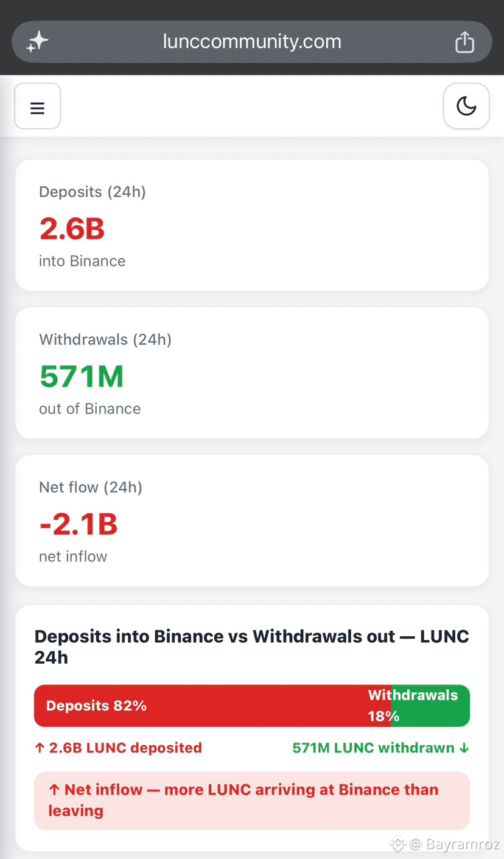Click the red 2.6B deposits value
Viewport: 504px width, 859px height.
[72, 229]
